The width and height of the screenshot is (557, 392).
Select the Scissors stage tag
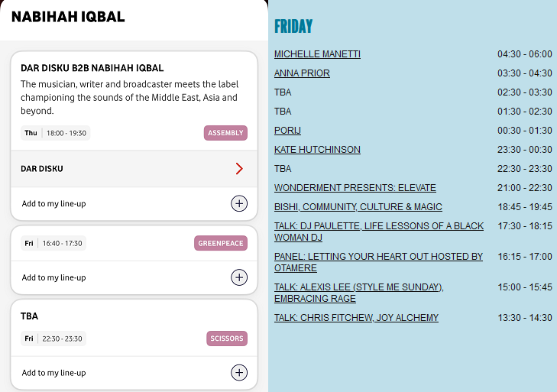tap(227, 339)
